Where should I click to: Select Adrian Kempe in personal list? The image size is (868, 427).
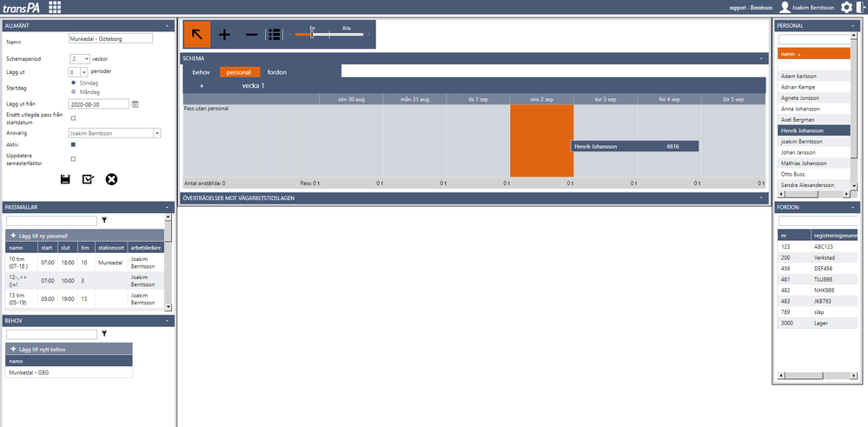(x=814, y=87)
